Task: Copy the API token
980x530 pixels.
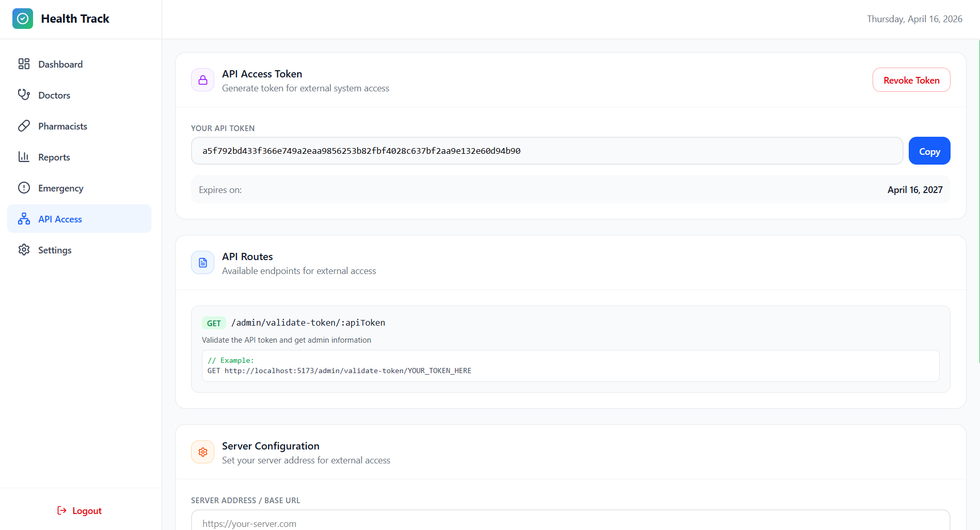Action: tap(929, 151)
